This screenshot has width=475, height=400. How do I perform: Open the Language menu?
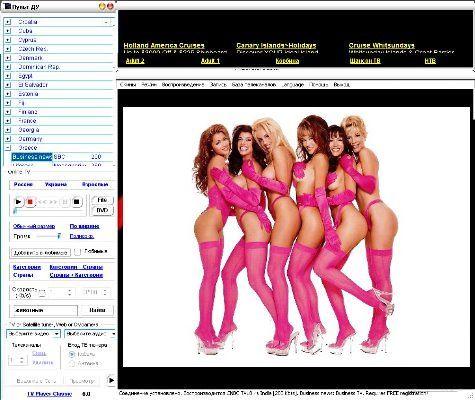pyautogui.click(x=293, y=85)
